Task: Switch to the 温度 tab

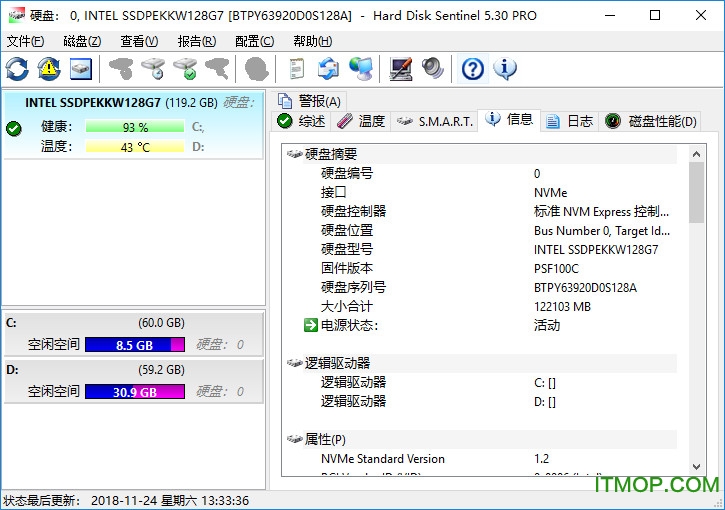Action: tap(361, 121)
